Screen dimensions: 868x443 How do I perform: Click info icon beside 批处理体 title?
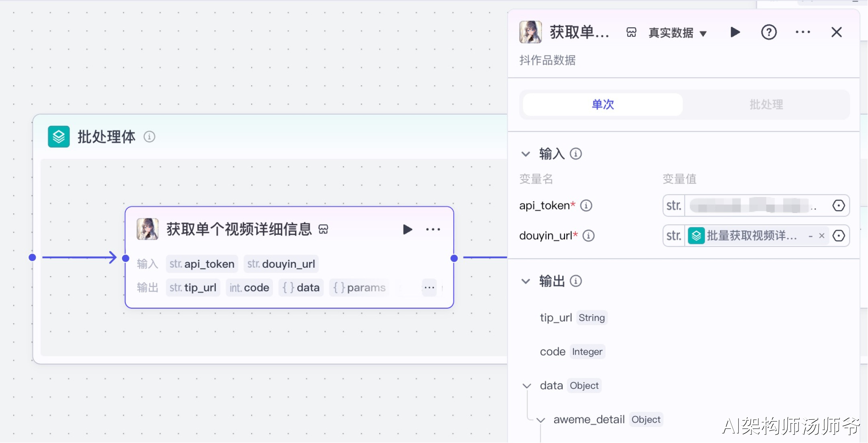tap(149, 137)
